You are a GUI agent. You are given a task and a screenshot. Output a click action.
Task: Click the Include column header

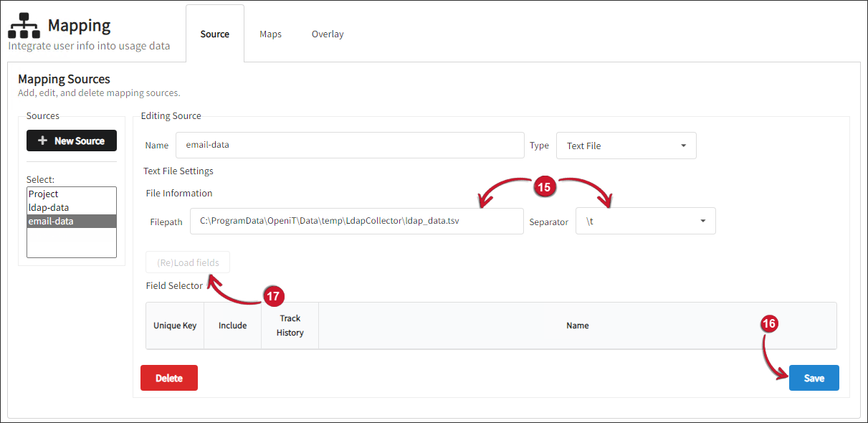(x=232, y=325)
